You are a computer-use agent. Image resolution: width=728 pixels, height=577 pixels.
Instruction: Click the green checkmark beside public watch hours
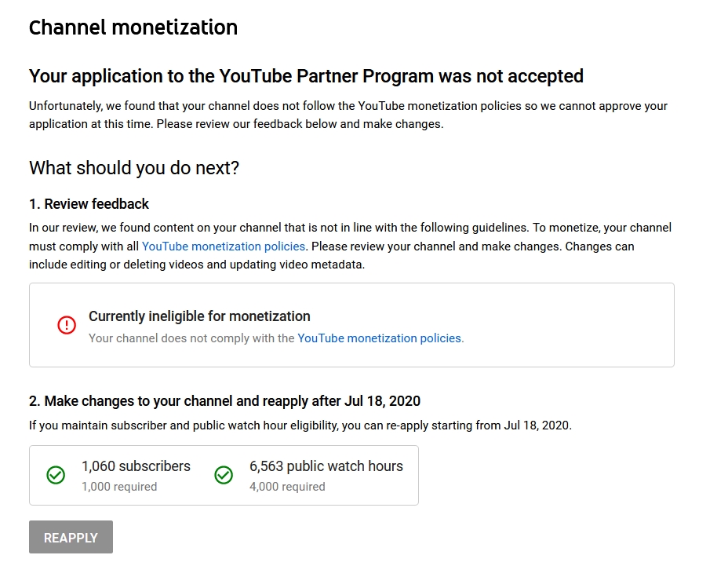click(x=224, y=475)
